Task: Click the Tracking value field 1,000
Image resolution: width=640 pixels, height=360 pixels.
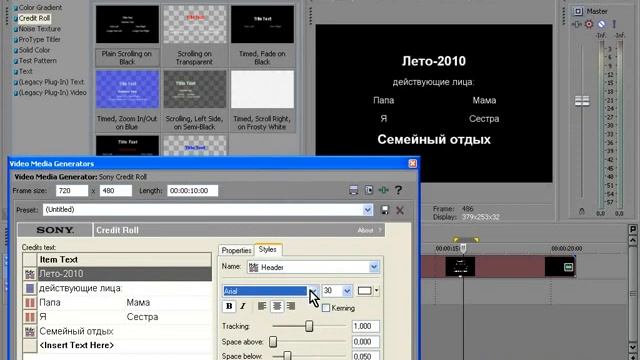Action: click(x=365, y=326)
